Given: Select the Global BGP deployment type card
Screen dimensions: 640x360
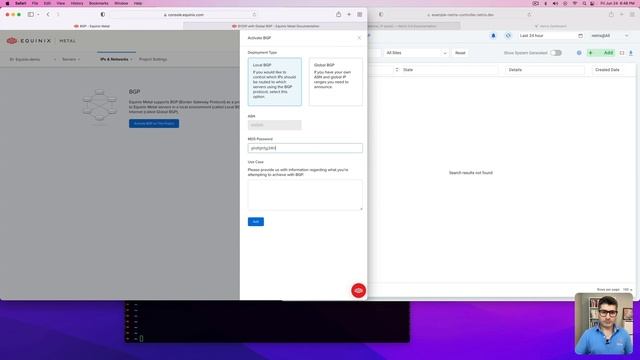Looking at the screenshot, I should 336,82.
